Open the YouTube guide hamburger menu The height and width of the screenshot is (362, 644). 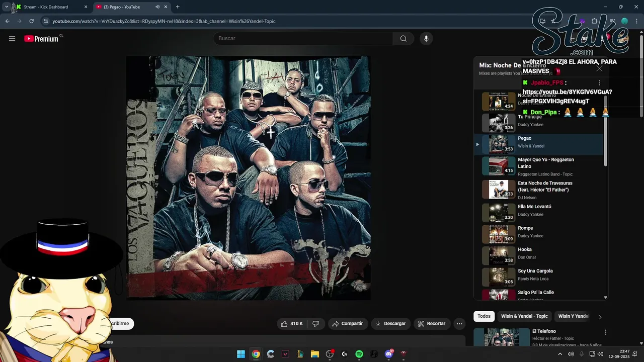[x=12, y=38]
